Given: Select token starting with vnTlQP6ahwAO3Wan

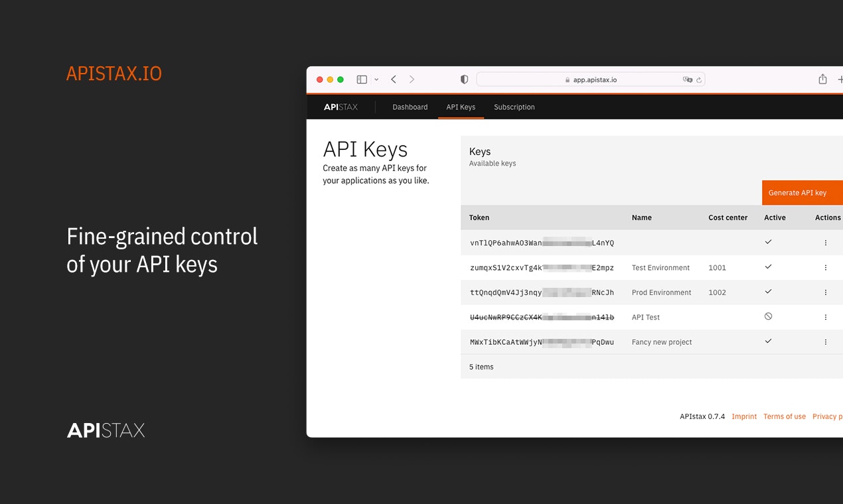Looking at the screenshot, I should [x=542, y=243].
